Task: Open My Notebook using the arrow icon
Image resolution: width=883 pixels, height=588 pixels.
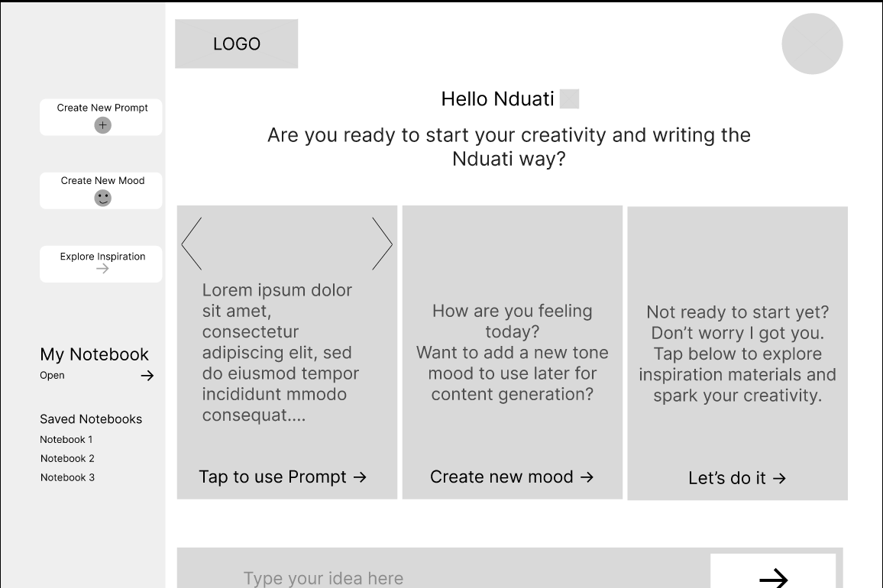Action: tap(147, 376)
